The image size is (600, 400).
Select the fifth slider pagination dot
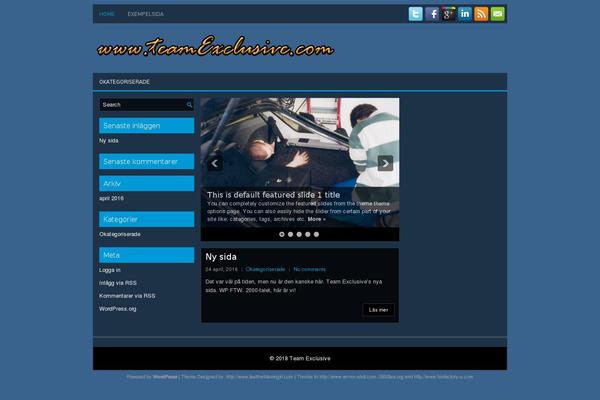coord(316,234)
